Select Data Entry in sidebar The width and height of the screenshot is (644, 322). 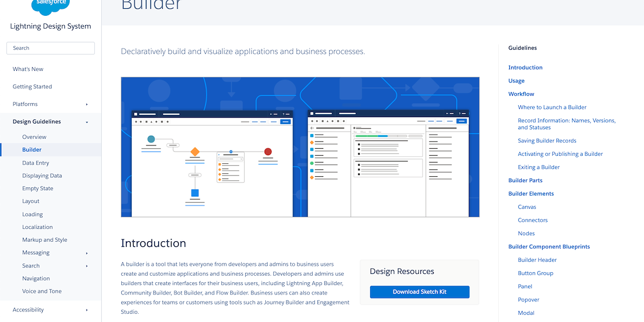pos(35,163)
